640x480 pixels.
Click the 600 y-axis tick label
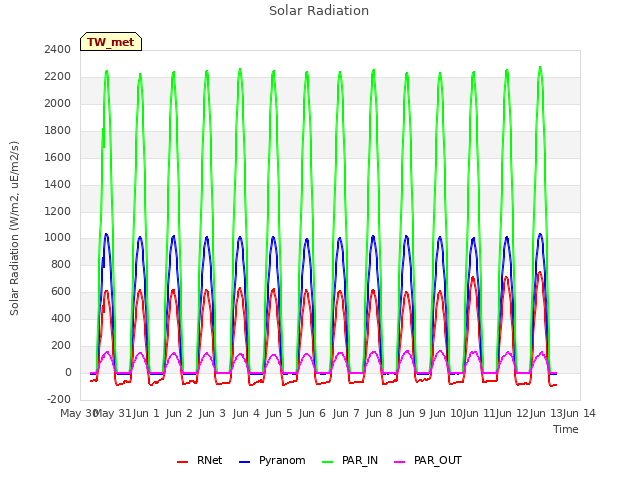[x=61, y=292]
